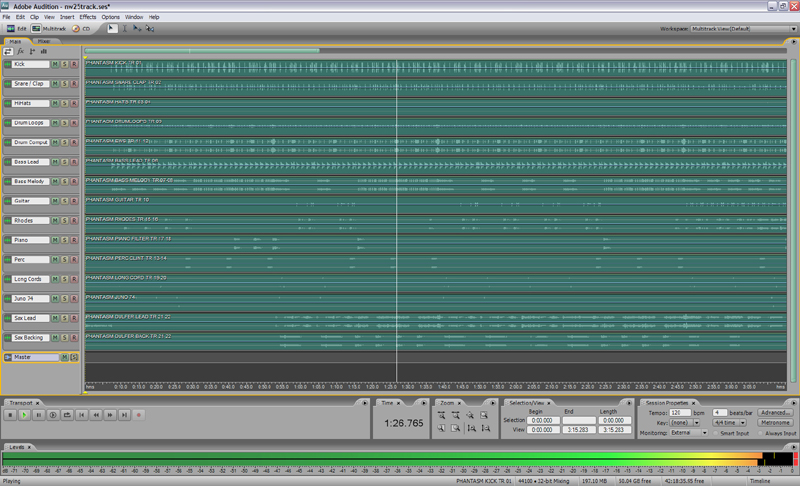The height and width of the screenshot is (486, 800).
Task: Go to beginning of session
Action: click(x=81, y=415)
